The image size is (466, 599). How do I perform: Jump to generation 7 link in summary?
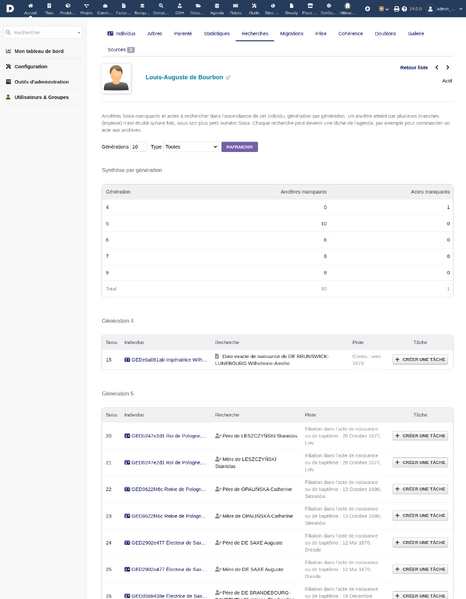tap(107, 256)
